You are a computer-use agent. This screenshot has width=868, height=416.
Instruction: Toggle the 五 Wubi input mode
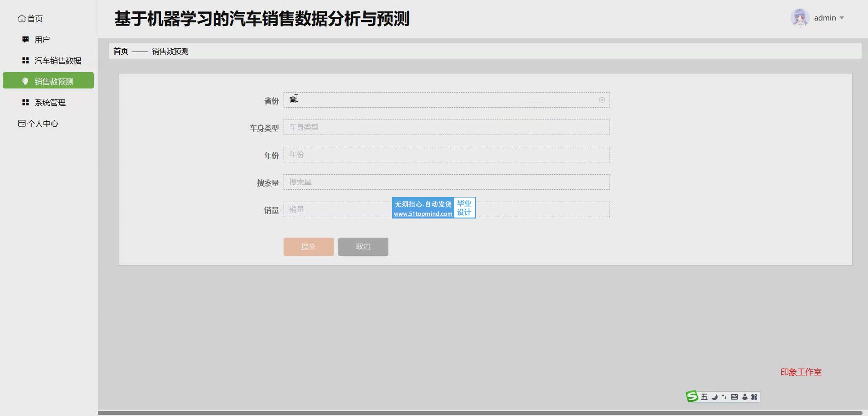click(704, 397)
